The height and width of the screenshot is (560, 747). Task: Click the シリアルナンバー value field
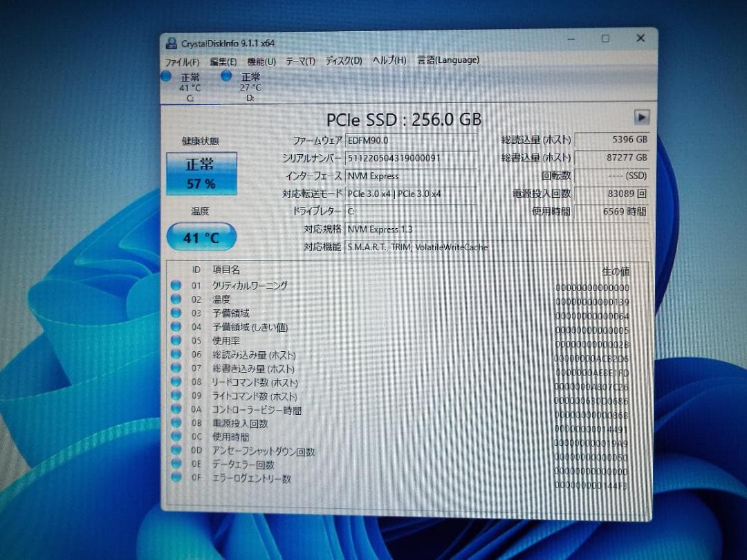click(412, 158)
